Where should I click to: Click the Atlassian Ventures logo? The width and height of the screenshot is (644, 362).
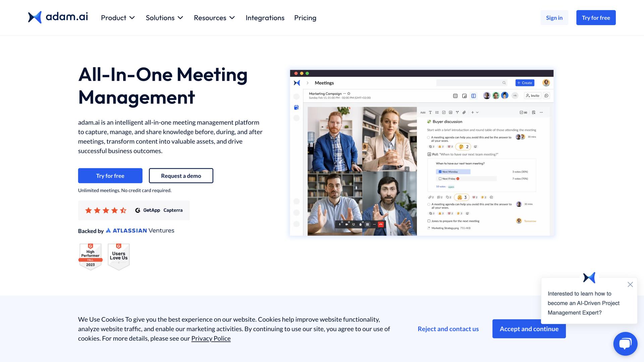140,231
